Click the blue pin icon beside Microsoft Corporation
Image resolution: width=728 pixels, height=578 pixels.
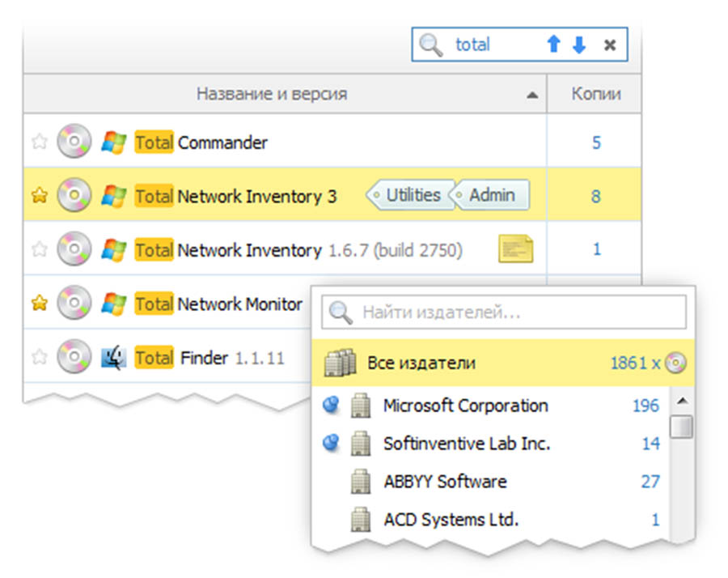[331, 406]
